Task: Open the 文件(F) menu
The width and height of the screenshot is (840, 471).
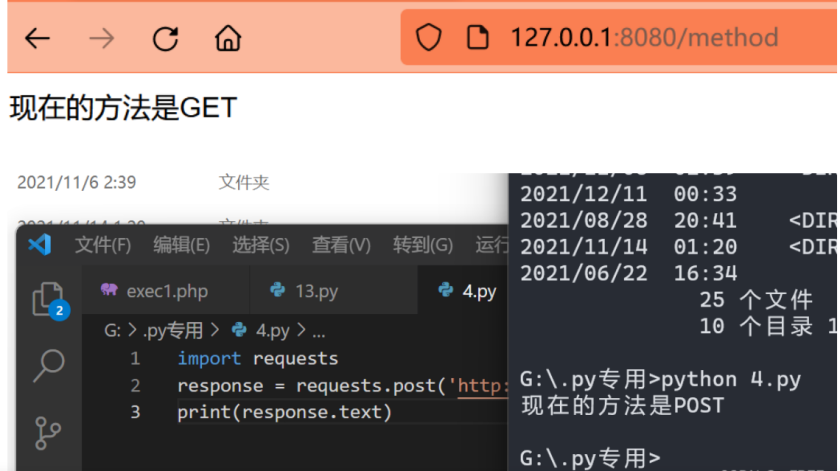Action: 103,245
